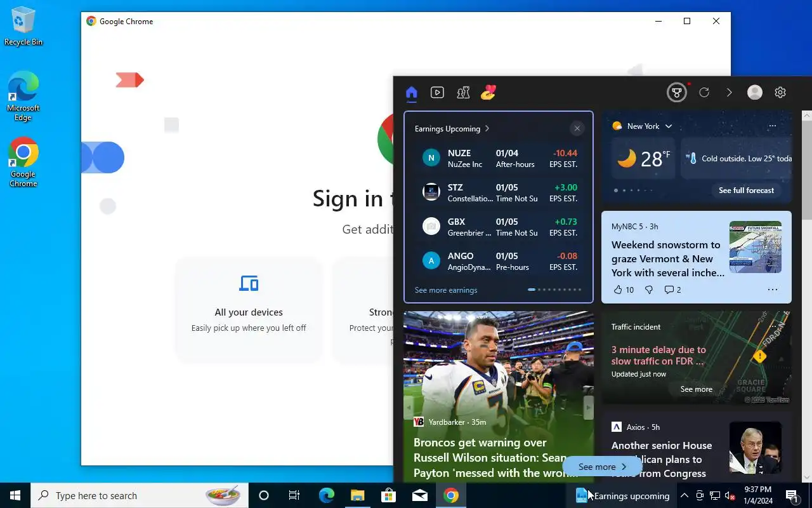Select the weather card pagination dots
The image size is (812, 508).
pyautogui.click(x=632, y=190)
